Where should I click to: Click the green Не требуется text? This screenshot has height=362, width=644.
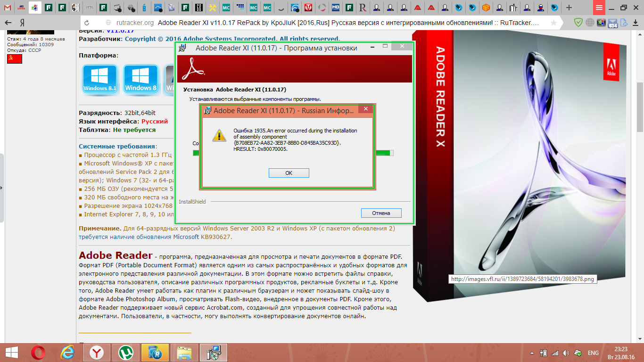click(134, 130)
